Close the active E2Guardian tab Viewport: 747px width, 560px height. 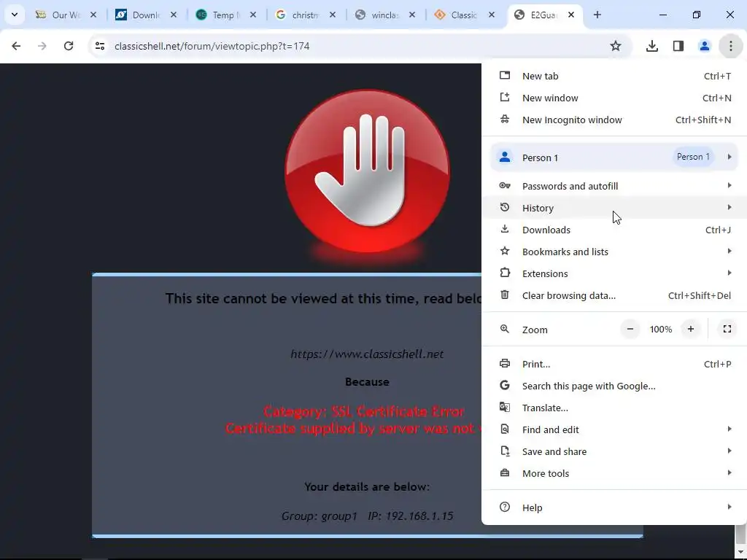571,15
